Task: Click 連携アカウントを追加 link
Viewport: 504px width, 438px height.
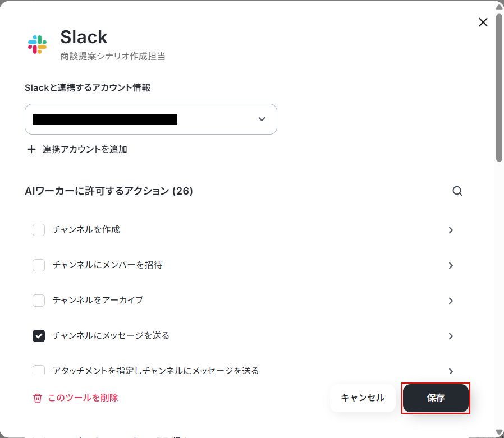Action: 85,149
